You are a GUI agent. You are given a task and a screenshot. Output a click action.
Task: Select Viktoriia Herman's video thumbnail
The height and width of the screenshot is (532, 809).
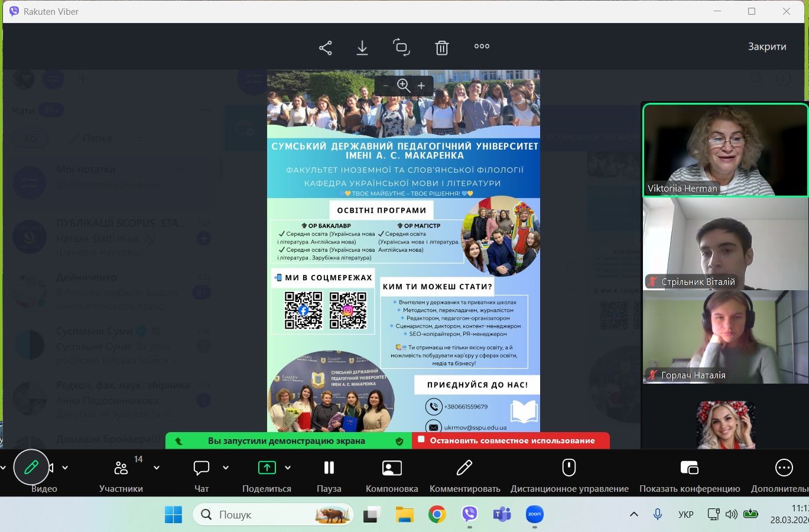[x=725, y=150]
